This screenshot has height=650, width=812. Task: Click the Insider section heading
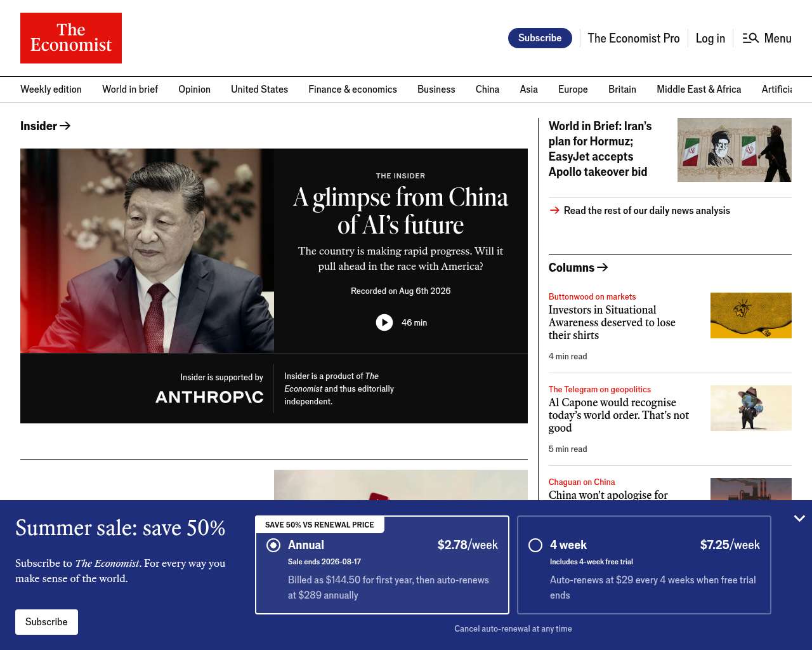[39, 126]
